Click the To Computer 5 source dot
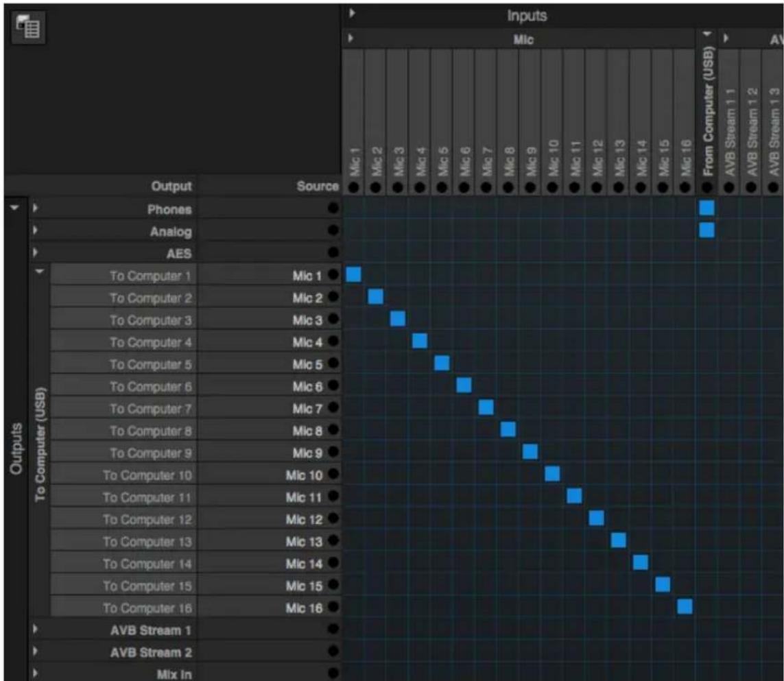 pyautogui.click(x=333, y=363)
